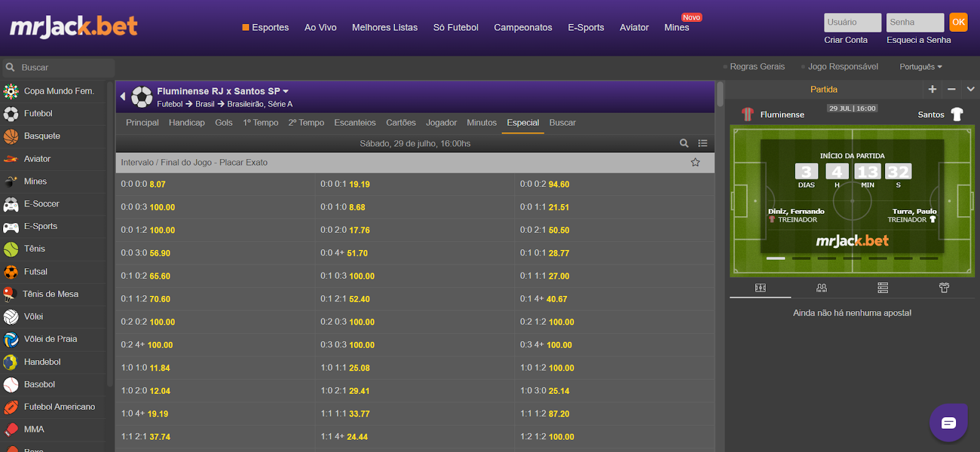This screenshot has height=452, width=980.
Task: Pick the 1:0 1:0 odds 11.84
Action: point(215,368)
